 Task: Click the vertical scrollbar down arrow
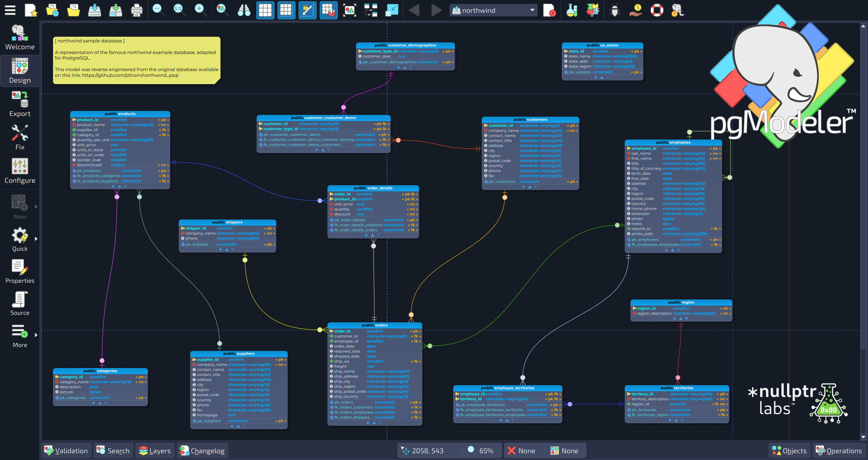[x=863, y=437]
